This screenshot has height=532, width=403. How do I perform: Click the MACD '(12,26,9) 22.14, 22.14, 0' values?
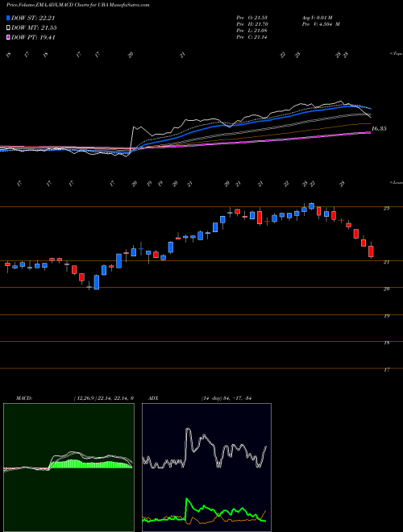(103, 398)
